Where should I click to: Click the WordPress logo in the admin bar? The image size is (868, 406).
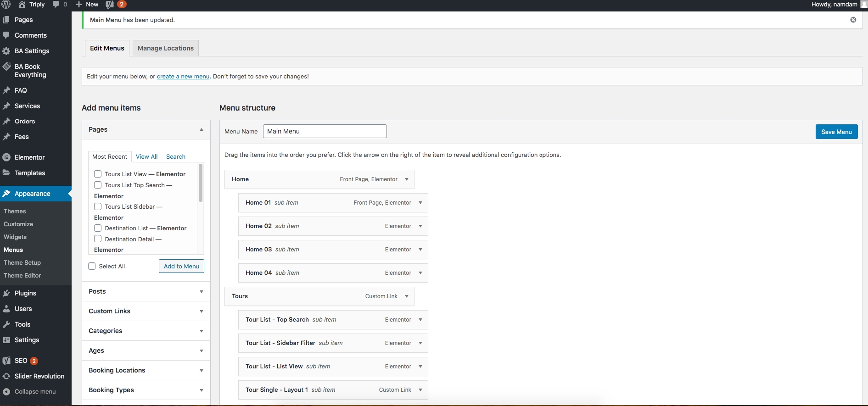[x=6, y=4]
